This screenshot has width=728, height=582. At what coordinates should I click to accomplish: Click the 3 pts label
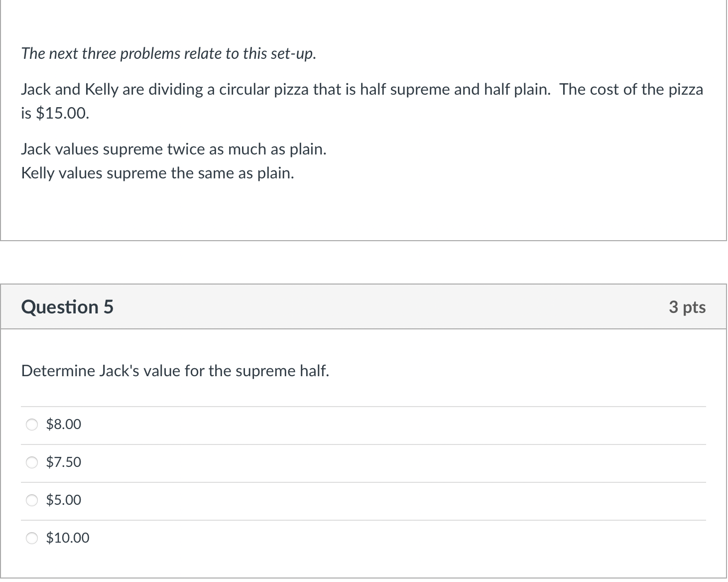[688, 307]
